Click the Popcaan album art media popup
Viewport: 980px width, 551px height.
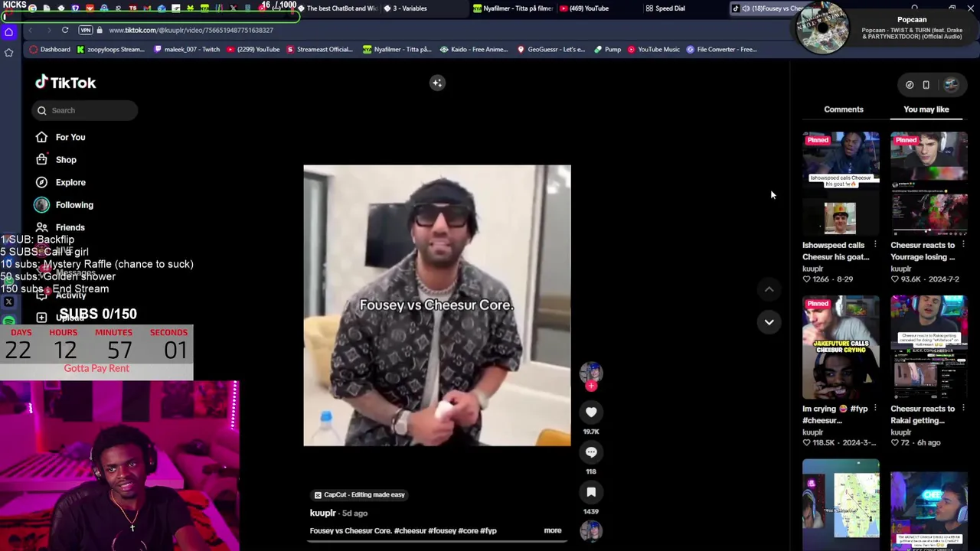pos(822,28)
